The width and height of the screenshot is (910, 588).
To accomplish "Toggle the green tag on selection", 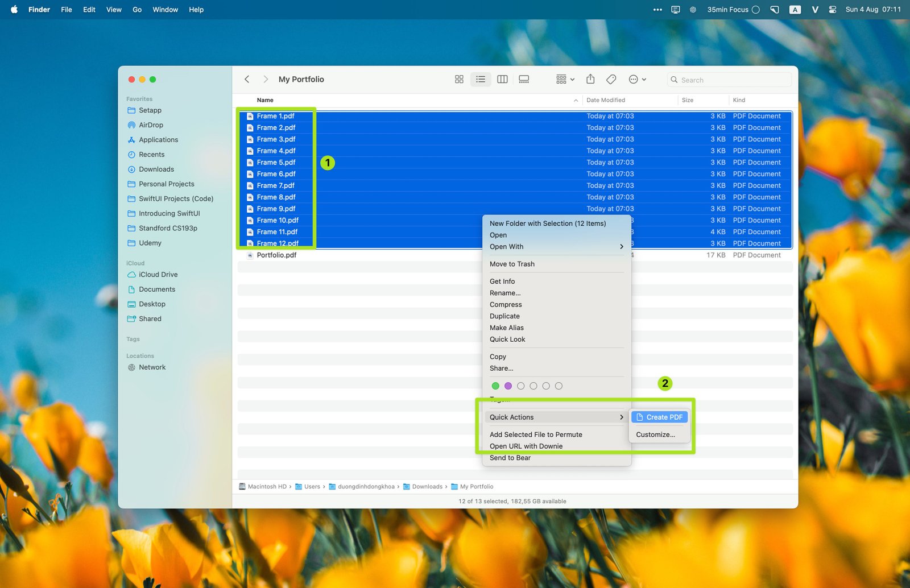I will 495,386.
